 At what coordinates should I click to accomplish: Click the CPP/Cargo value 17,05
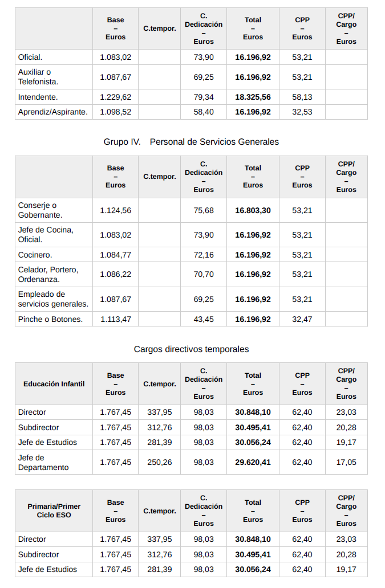[346, 462]
